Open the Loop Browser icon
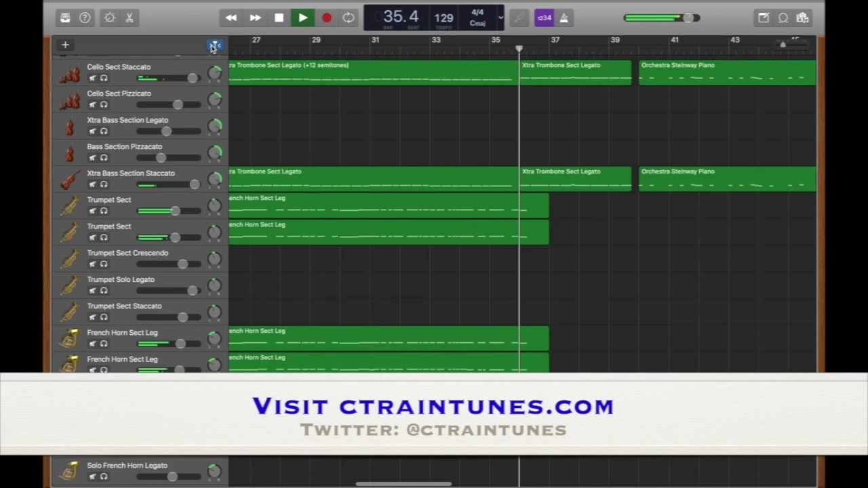Screen dimensions: 868x488 (x=783, y=18)
